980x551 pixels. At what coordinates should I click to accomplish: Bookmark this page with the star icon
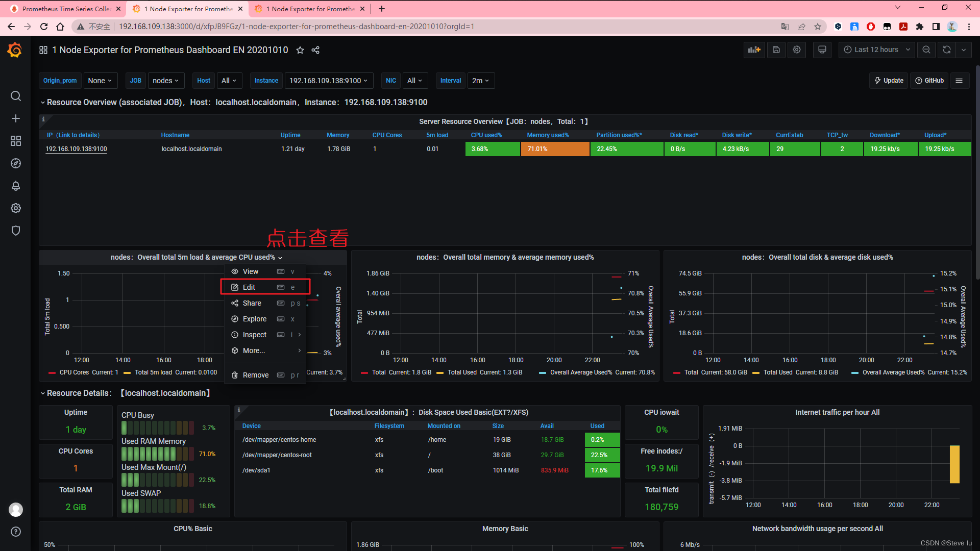tap(818, 27)
